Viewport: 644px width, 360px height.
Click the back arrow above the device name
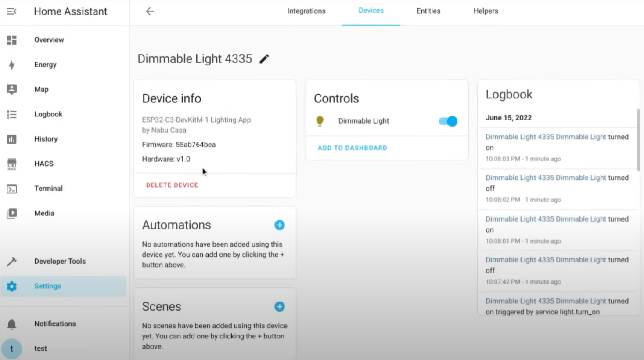150,11
